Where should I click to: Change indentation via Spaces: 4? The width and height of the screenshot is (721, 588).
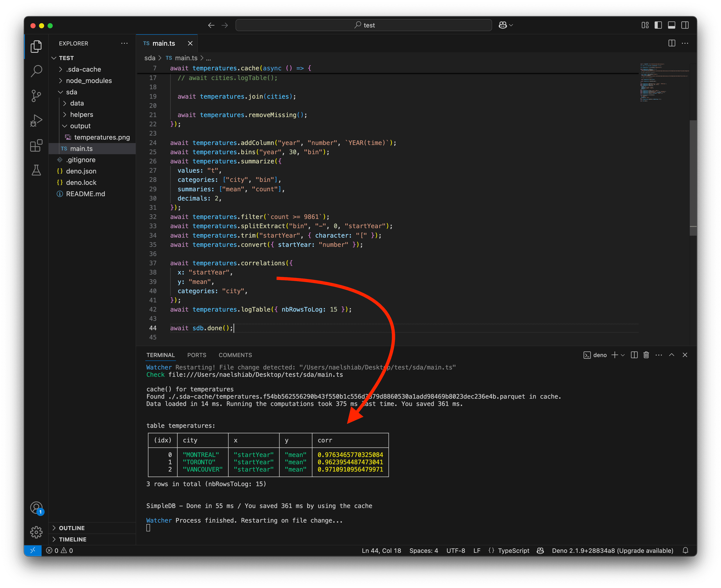point(424,550)
